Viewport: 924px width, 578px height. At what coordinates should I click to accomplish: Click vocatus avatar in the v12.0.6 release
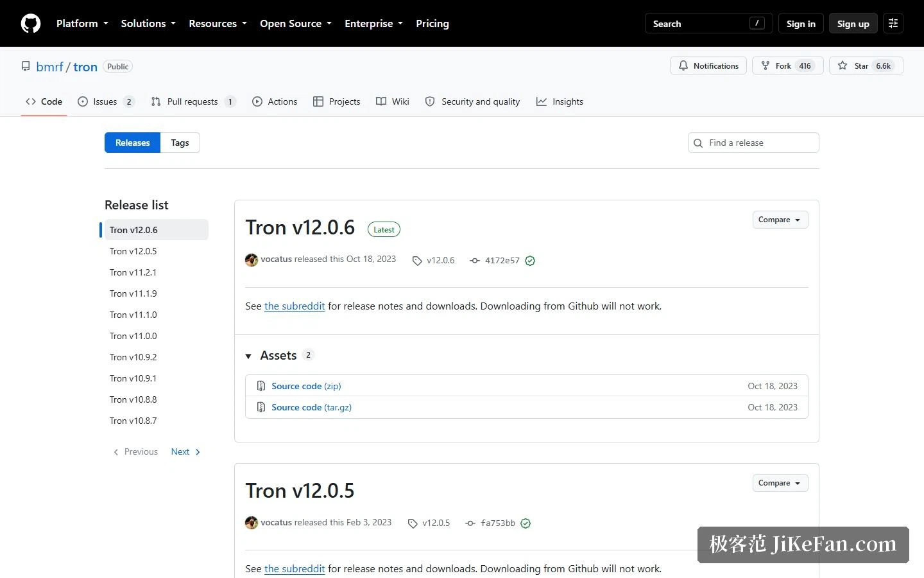click(252, 259)
